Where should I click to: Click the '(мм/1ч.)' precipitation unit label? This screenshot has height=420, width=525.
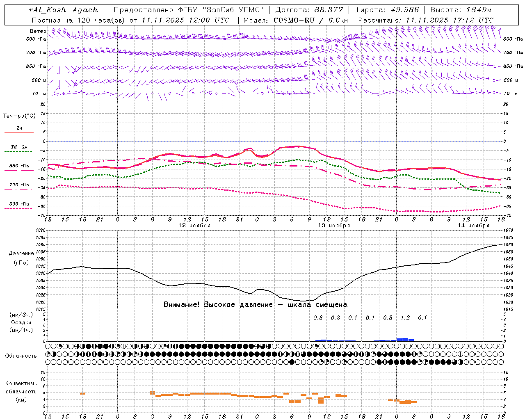pyautogui.click(x=21, y=330)
